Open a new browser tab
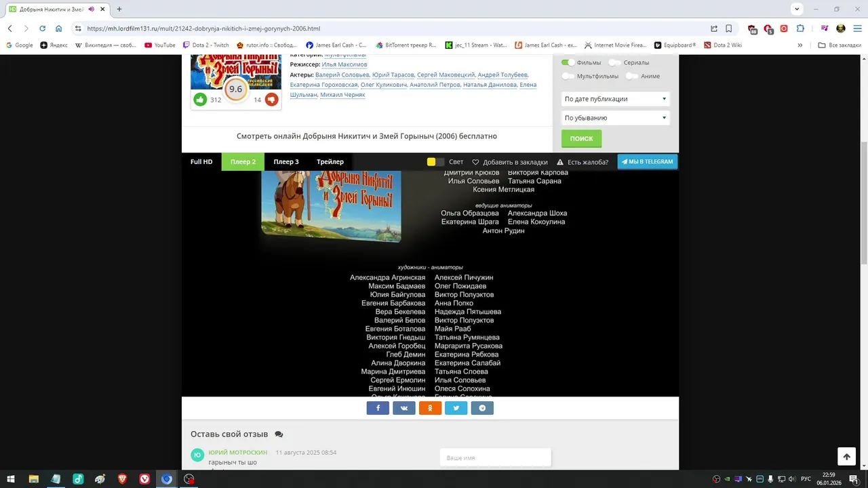Viewport: 868px width, 488px height. 119,9
